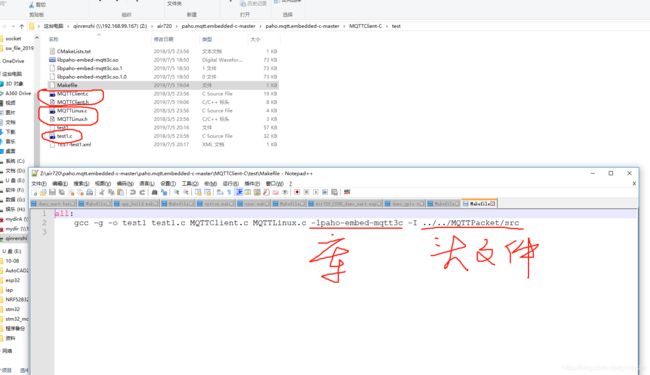Viewport: 650px width, 375px height.
Task: Go to qinrenzhi (Z:) in the breadcrumb
Action: (x=110, y=26)
